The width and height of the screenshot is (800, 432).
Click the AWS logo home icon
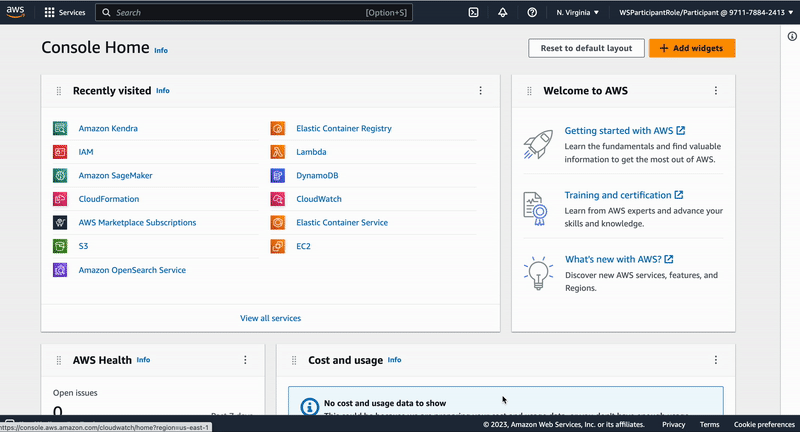(x=15, y=12)
